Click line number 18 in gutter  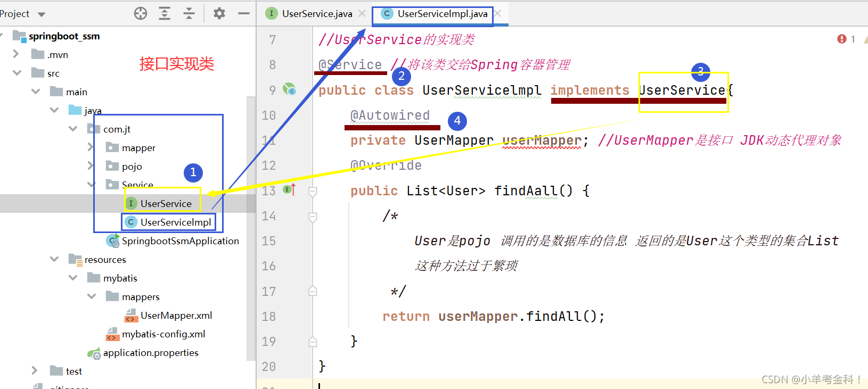point(269,317)
